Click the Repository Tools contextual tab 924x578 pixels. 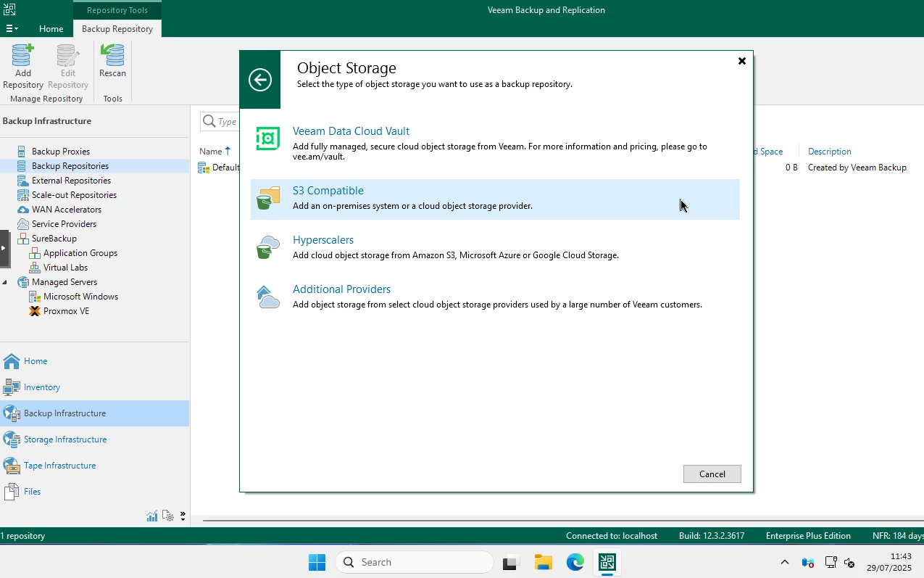pyautogui.click(x=117, y=10)
